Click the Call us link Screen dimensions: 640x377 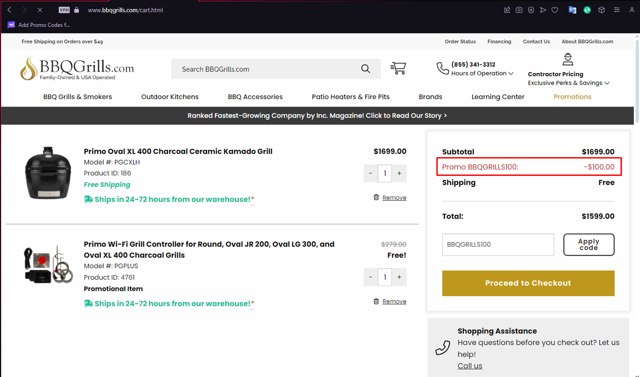(x=470, y=366)
